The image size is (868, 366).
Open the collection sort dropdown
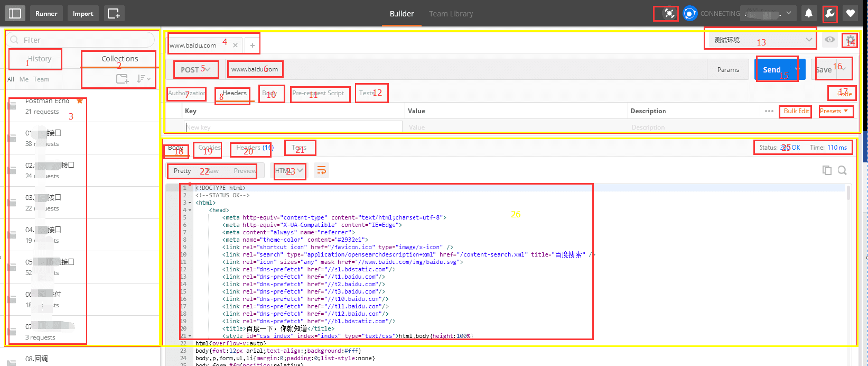[x=143, y=79]
